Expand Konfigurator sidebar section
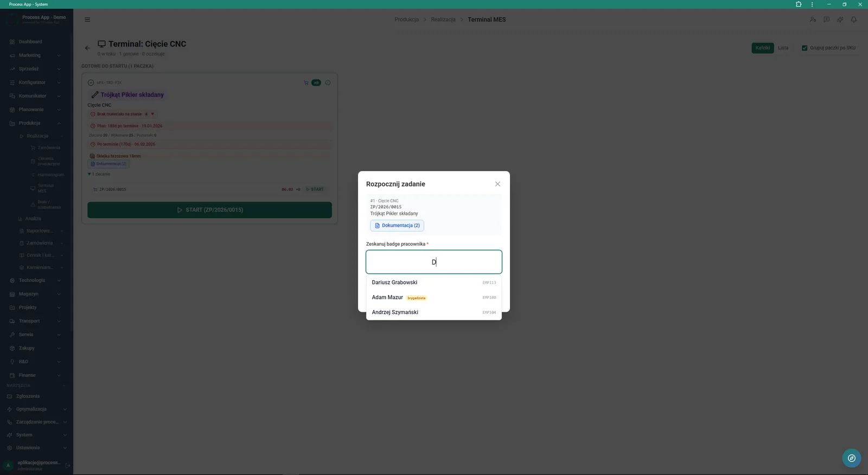 (x=35, y=82)
